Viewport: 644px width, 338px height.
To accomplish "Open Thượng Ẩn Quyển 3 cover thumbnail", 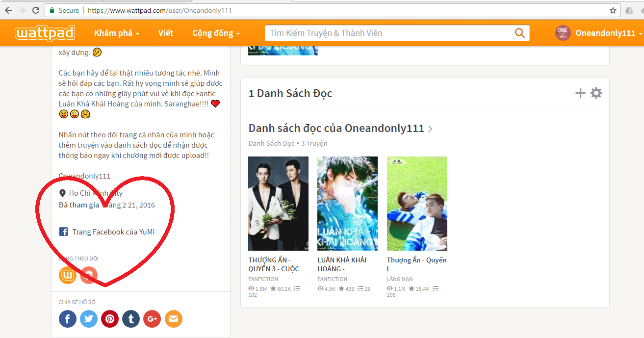I will pos(278,204).
